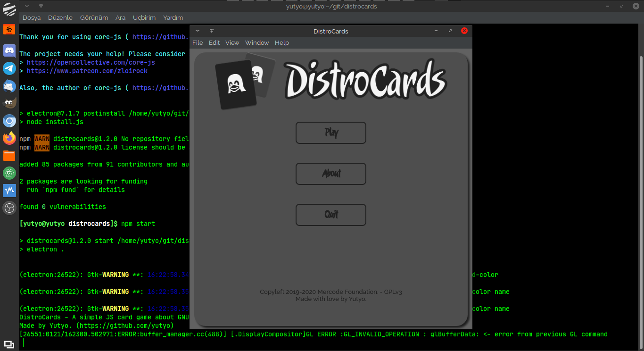644x351 pixels.
Task: Open the DistroCards window dropdown arrow
Action: [198, 31]
